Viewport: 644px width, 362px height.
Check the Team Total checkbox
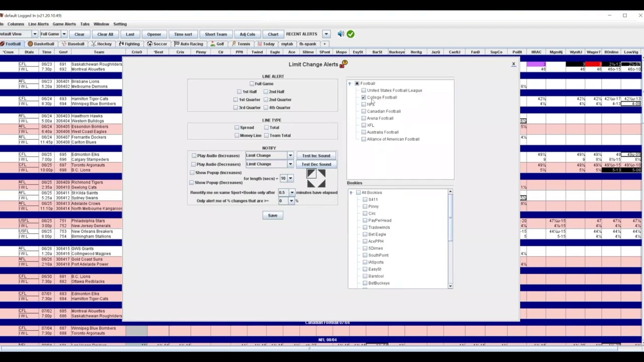click(x=266, y=135)
